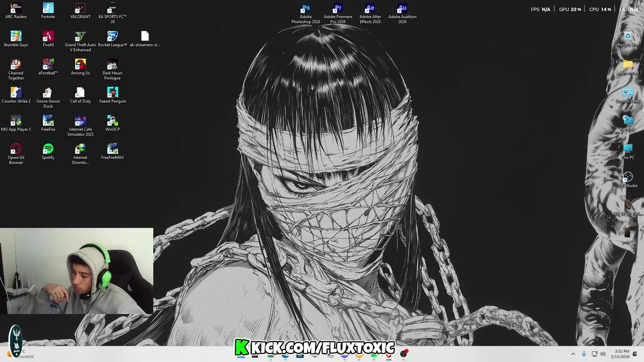Screen dimensions: 644x362
Task: Click the CPU 14% overlay readout
Action: tap(600, 9)
